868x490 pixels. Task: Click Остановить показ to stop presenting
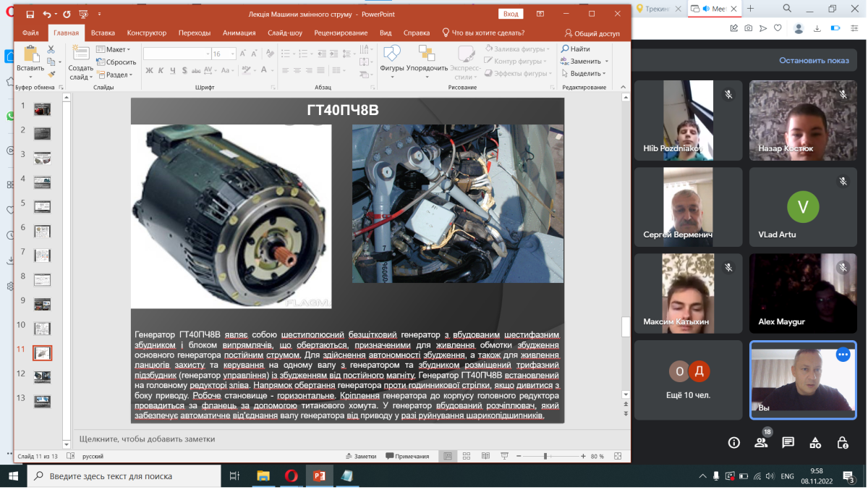(x=814, y=61)
